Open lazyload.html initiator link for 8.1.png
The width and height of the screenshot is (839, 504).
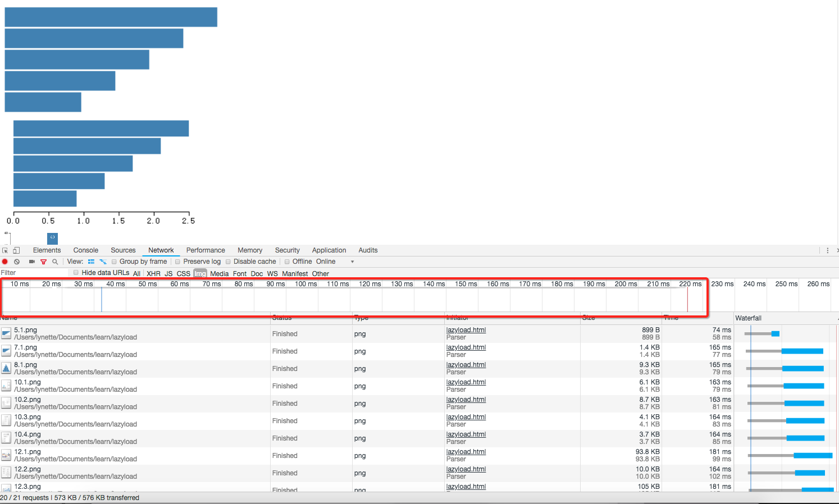click(x=466, y=365)
